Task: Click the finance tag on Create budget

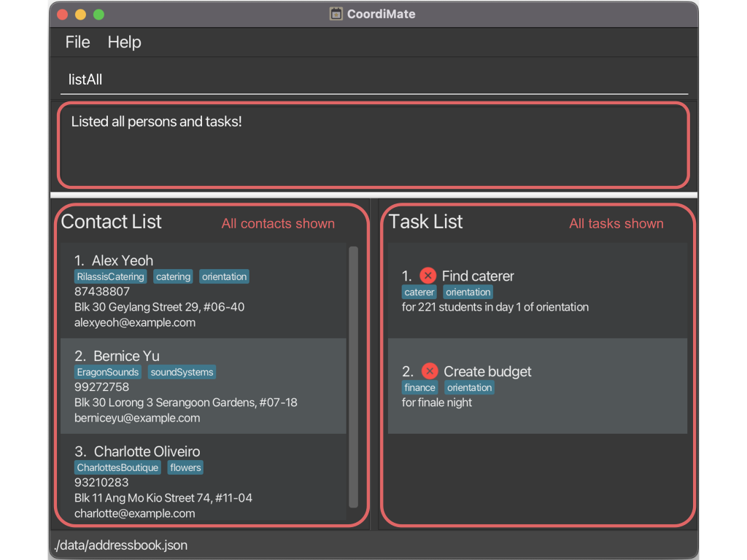Action: click(420, 388)
